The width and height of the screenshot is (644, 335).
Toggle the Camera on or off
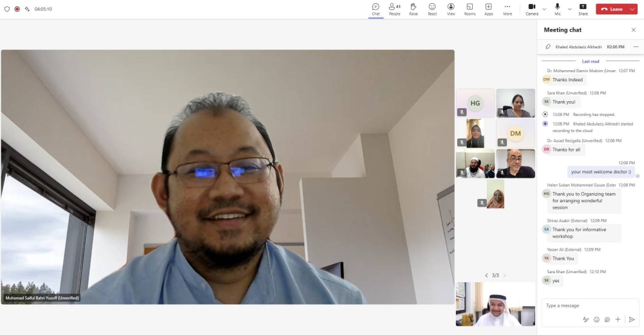[532, 9]
